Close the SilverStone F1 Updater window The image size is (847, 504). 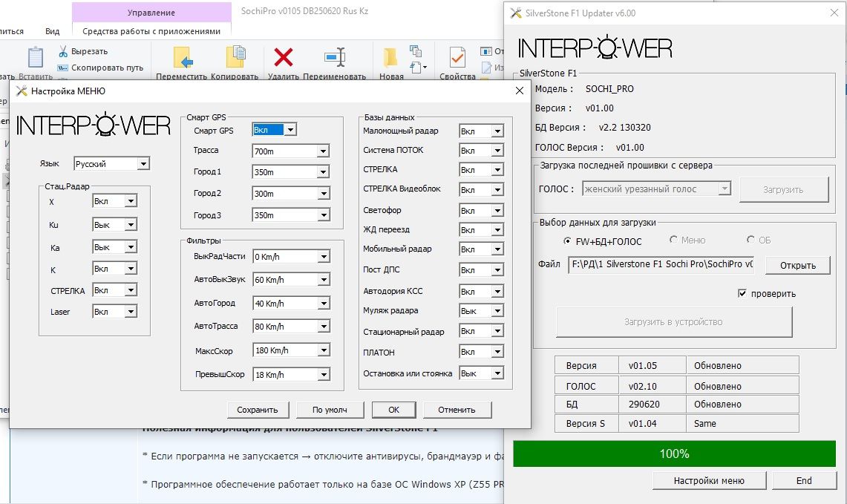point(834,13)
